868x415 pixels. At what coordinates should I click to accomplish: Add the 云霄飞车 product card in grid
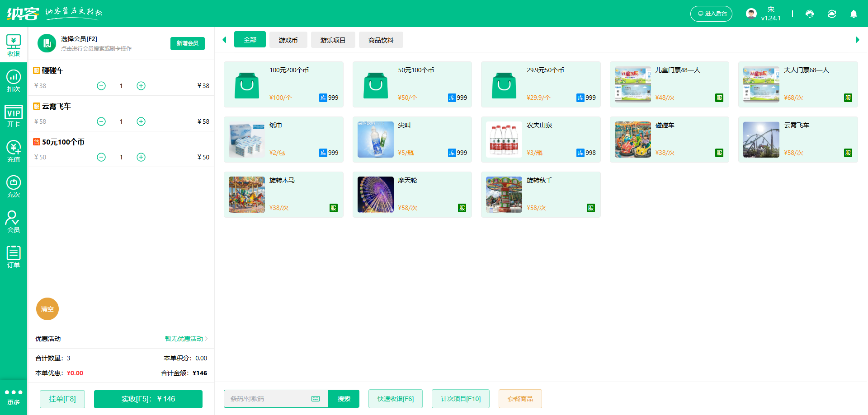point(798,140)
